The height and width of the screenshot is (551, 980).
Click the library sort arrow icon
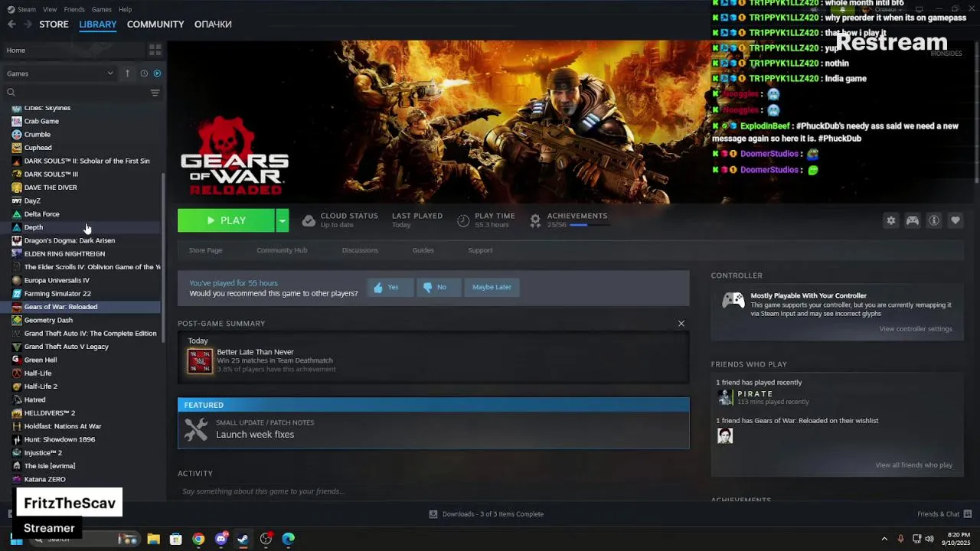127,73
